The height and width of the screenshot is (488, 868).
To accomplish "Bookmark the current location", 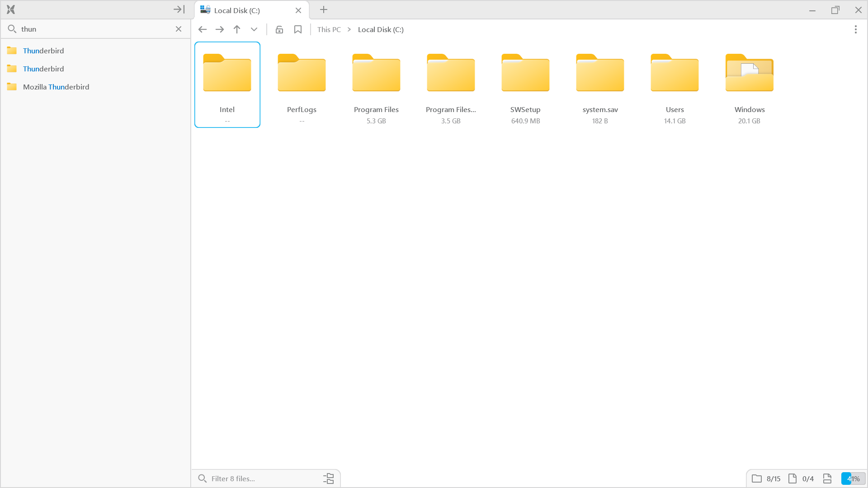I will pyautogui.click(x=297, y=29).
